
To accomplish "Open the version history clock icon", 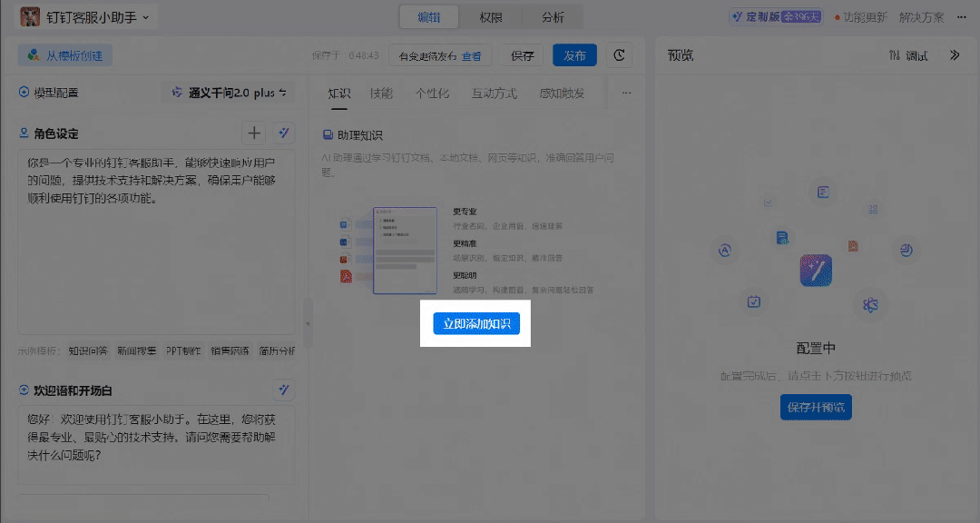I will click(619, 55).
